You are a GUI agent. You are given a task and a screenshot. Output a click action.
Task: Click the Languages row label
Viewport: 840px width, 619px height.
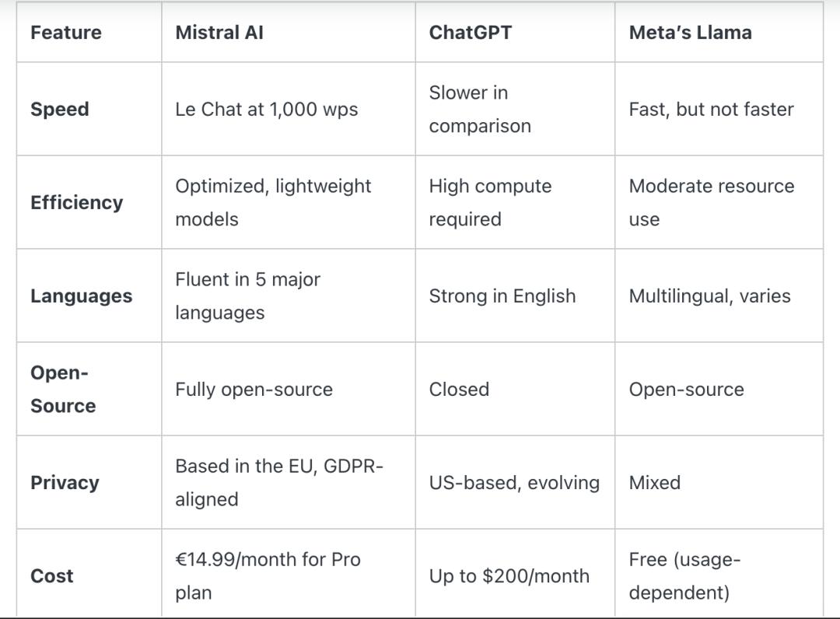[x=82, y=296]
